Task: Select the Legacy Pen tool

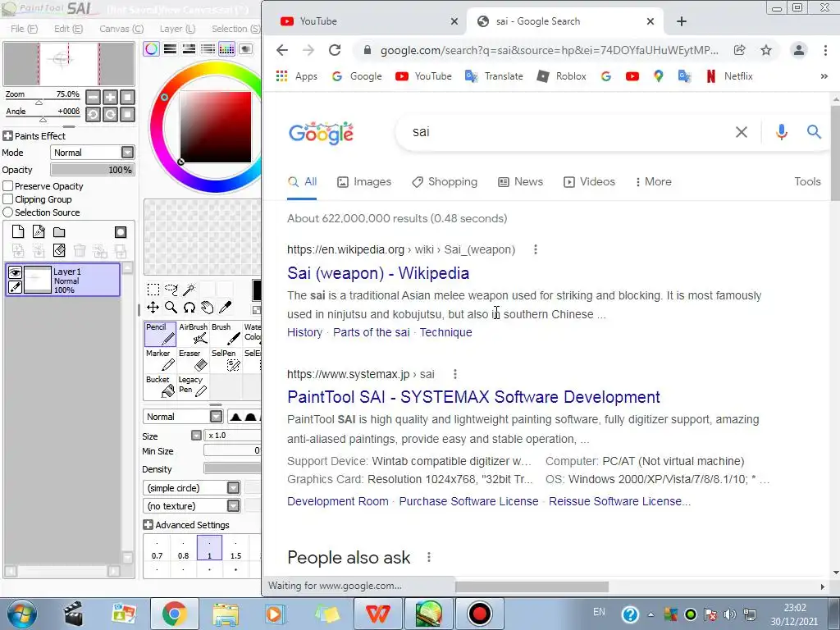Action: pos(193,386)
